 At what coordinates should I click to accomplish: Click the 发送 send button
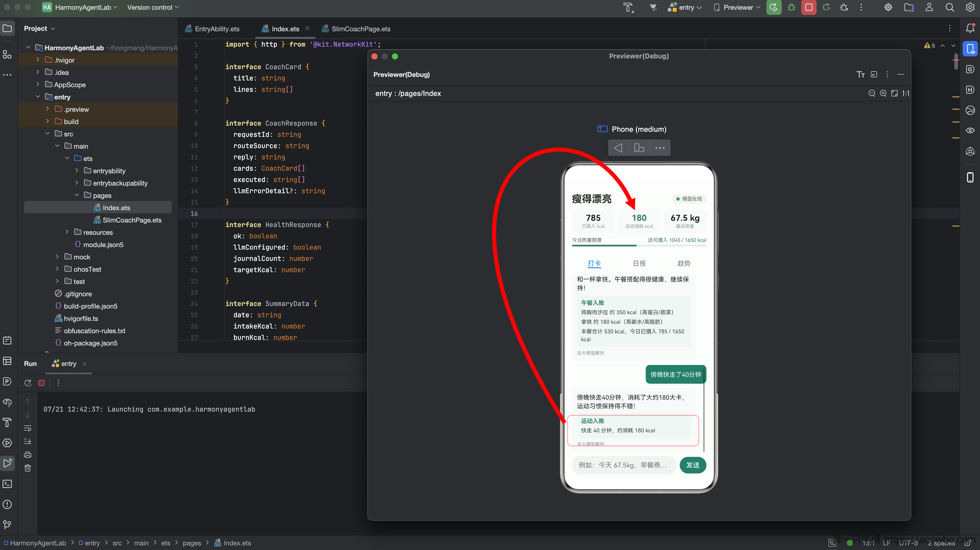[693, 465]
